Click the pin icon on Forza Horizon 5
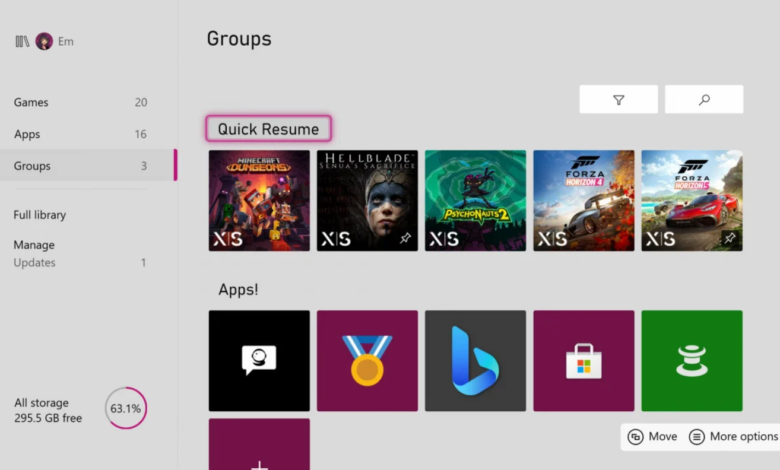The height and width of the screenshot is (470, 780). tap(730, 238)
